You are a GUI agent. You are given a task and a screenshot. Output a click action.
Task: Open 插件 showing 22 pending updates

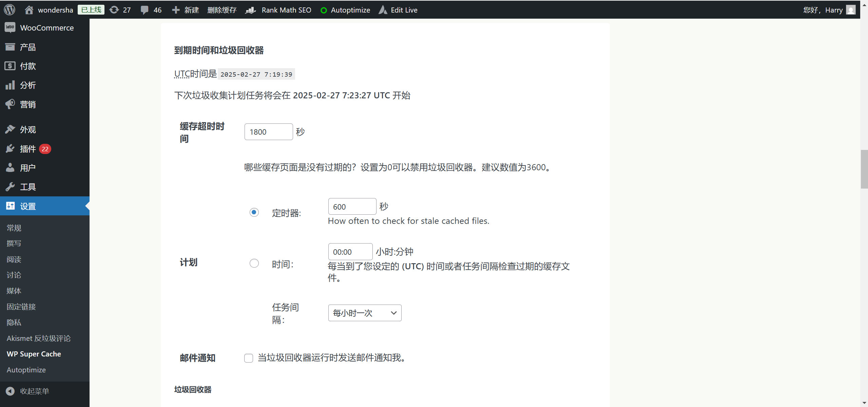[28, 149]
